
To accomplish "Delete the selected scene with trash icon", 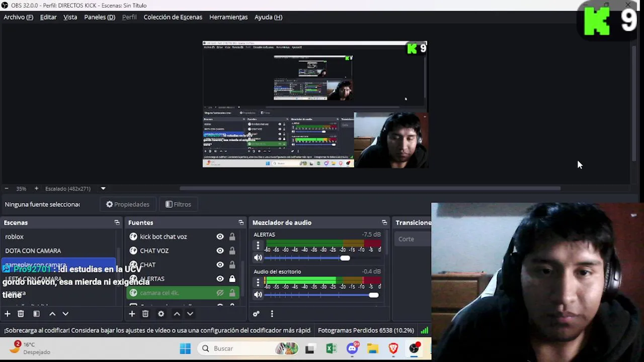I will 21,314.
